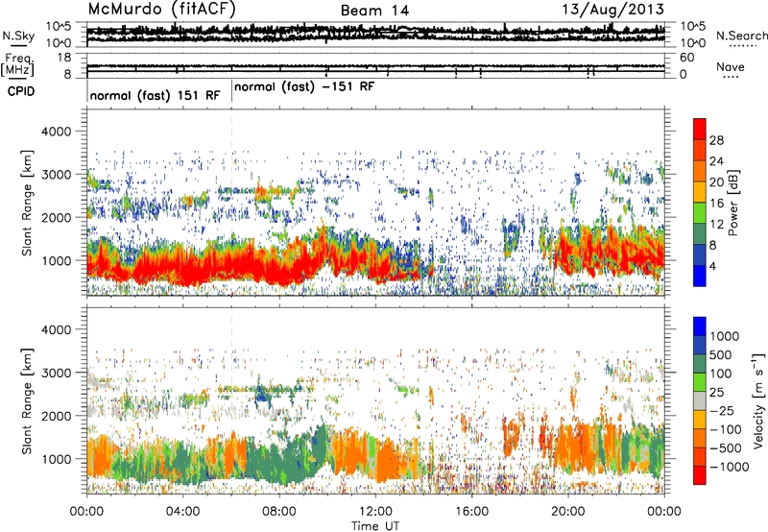Viewport: 768px width, 532px height.
Task: Click the 'Velocity [m s-1]' color bar title
Action: [758, 400]
